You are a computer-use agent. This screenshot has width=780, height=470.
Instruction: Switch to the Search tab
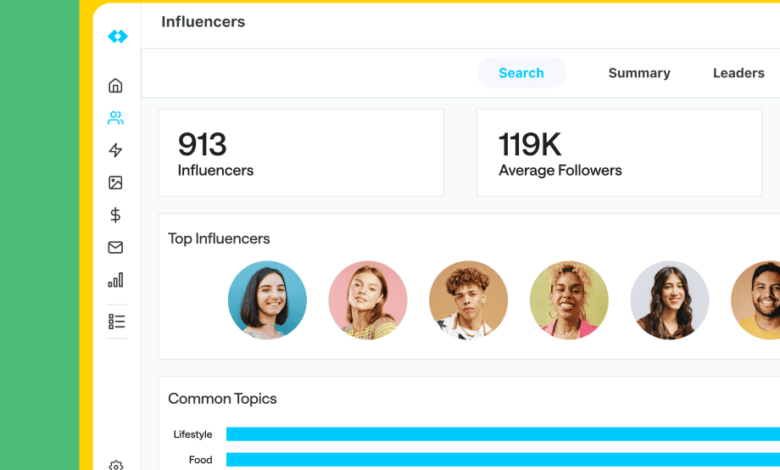(x=521, y=73)
